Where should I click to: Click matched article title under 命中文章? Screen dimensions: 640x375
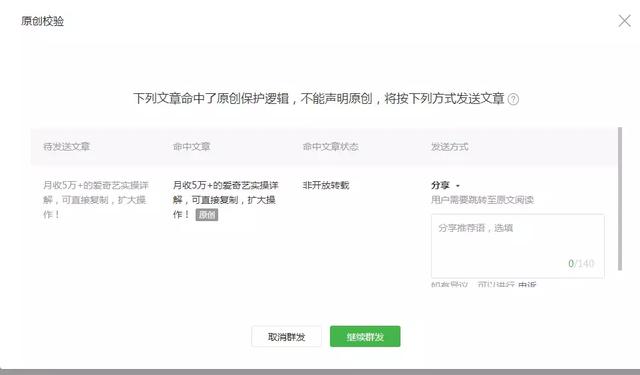click(225, 200)
